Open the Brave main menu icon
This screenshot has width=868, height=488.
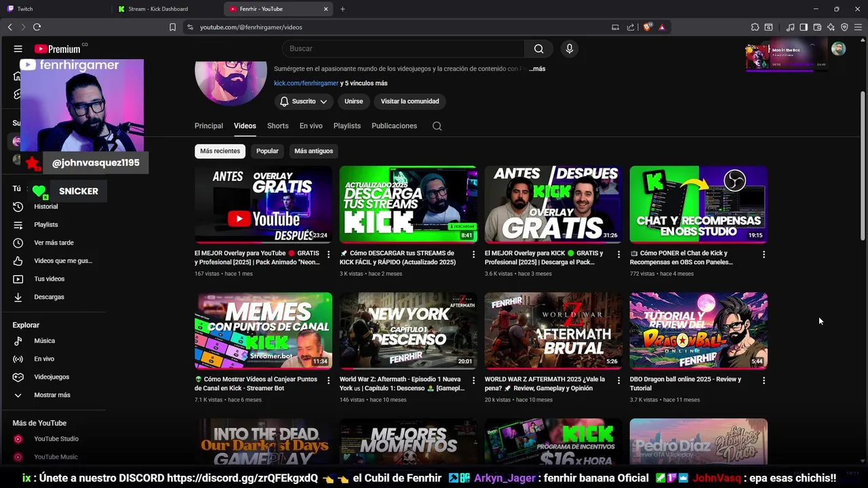point(858,27)
